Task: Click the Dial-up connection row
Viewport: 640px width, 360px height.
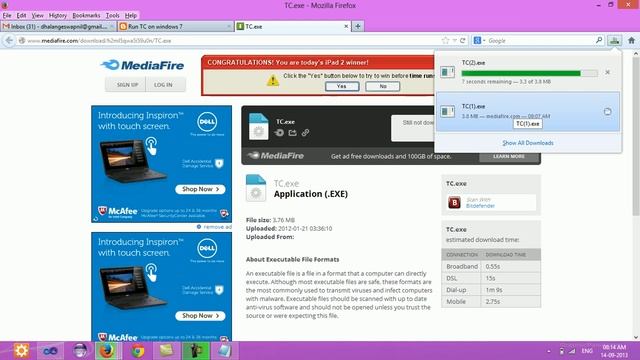Action: (491, 290)
